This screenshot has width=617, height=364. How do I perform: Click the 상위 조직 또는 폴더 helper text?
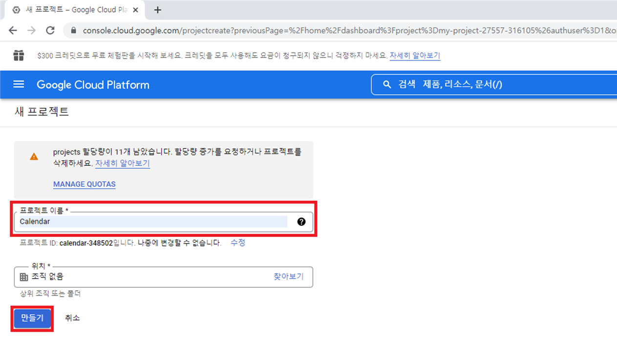[50, 294]
